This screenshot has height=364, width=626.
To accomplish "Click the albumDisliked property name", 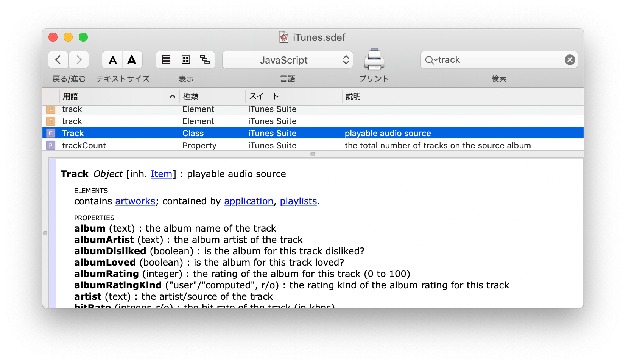I will pos(110,251).
